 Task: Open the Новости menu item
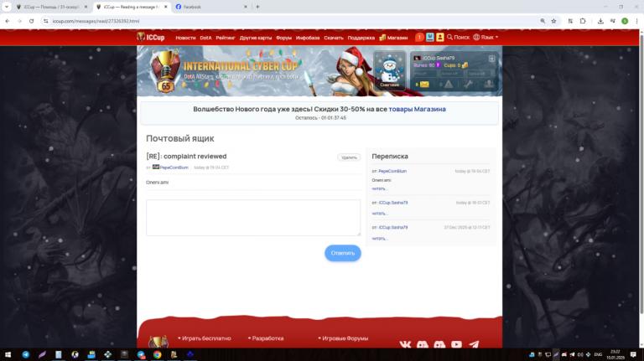[185, 38]
